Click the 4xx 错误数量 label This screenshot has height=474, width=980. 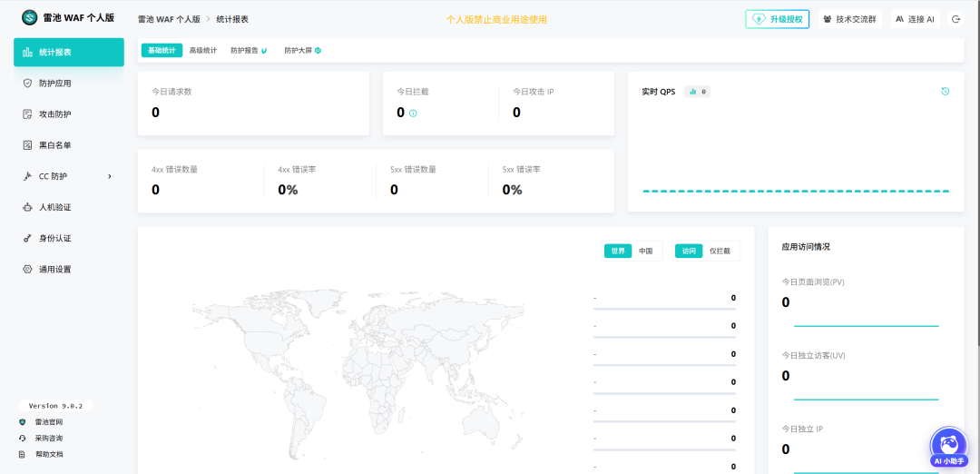(174, 169)
